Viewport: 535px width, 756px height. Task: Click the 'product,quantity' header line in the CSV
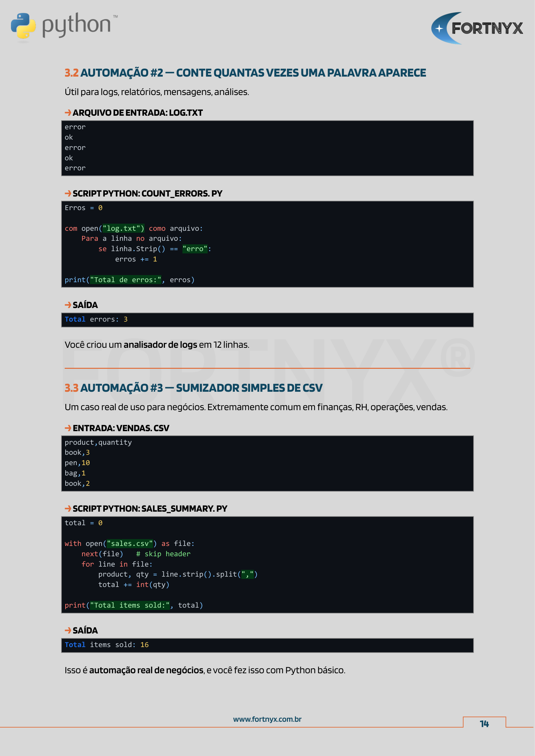tap(98, 442)
